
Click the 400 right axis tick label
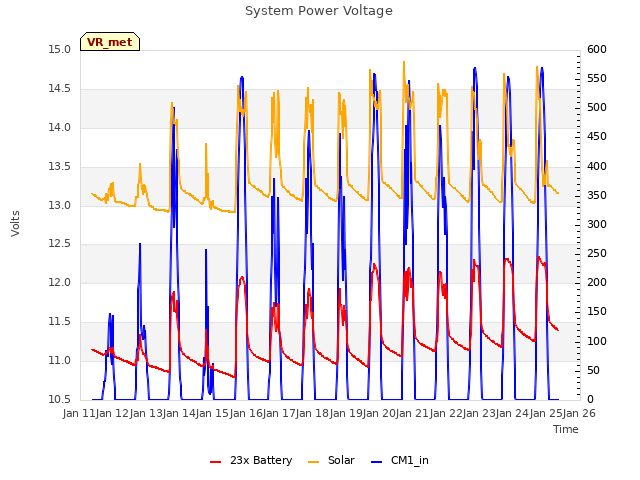coord(597,167)
